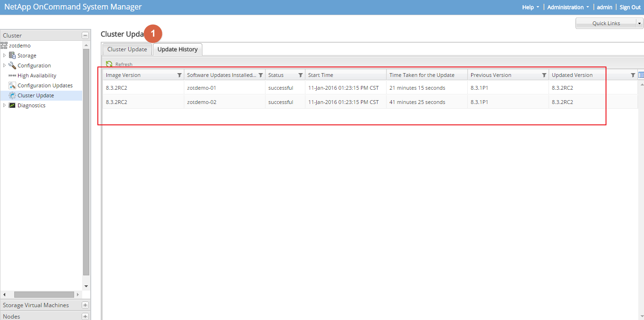Click '41 minutes 25 seconds' cell

427,102
